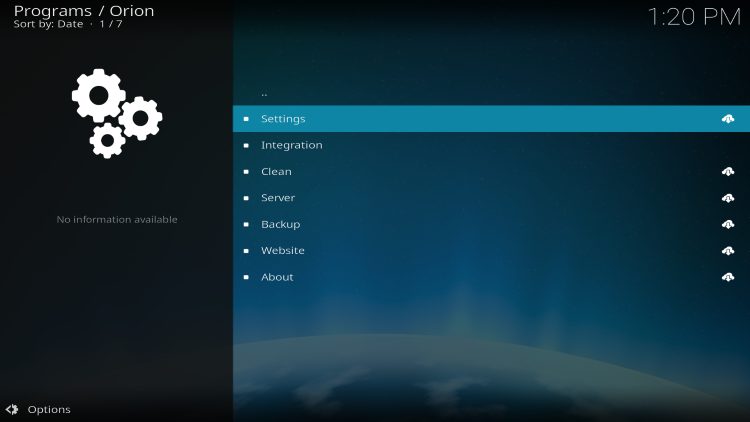
Task: Click the cloud icon on the Settings row
Action: point(728,119)
